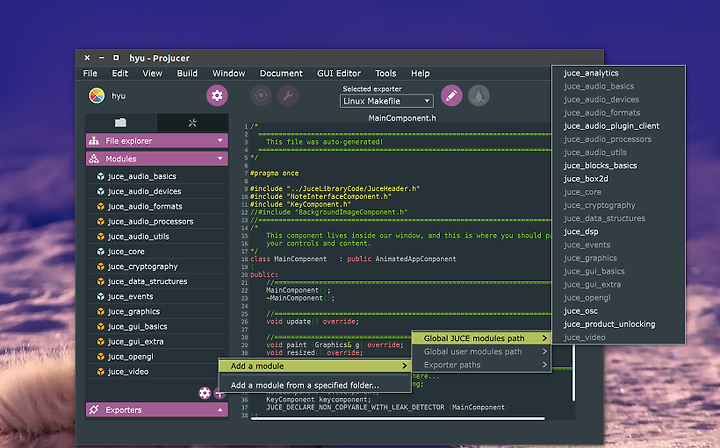Image resolution: width=720 pixels, height=448 pixels.
Task: Expand Exporter paths submenu arrow
Action: click(545, 365)
